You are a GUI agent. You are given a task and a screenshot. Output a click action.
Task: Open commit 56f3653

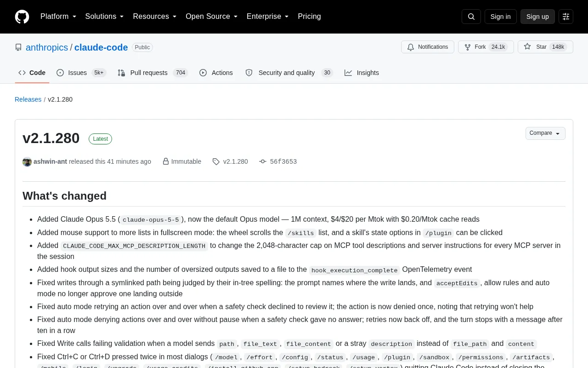coord(283,161)
